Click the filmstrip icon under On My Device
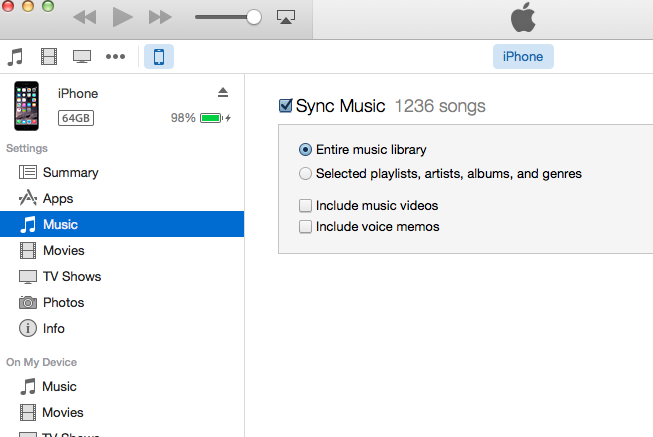Image resolution: width=653 pixels, height=437 pixels. (27, 412)
